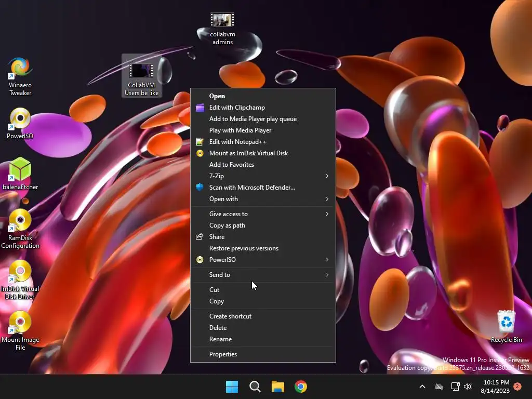Expand the PowerISO submenu
Screen dimensions: 532x399
pyautogui.click(x=263, y=260)
